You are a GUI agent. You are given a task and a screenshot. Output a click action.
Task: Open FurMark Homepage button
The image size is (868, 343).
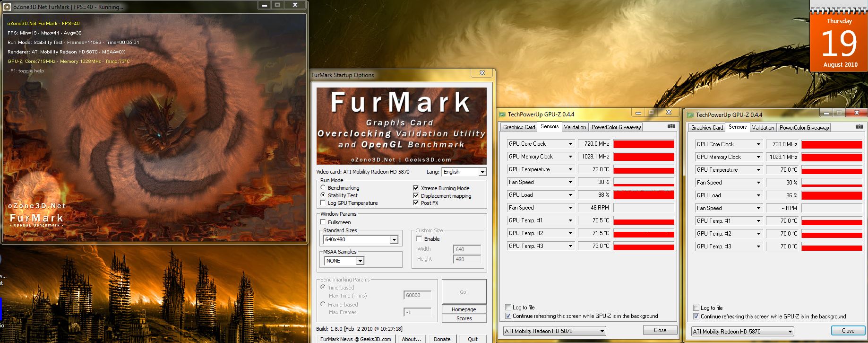coord(464,309)
